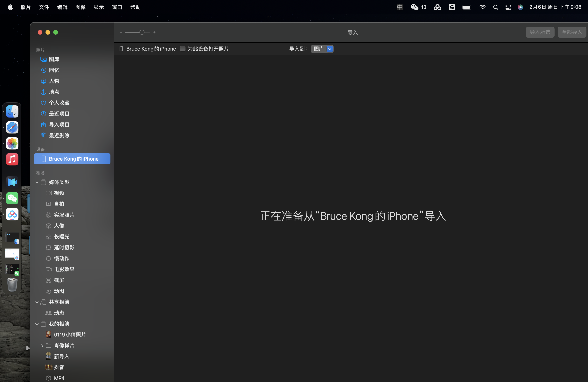Select the 人物 people icon in sidebar
The image size is (588, 382).
click(44, 81)
